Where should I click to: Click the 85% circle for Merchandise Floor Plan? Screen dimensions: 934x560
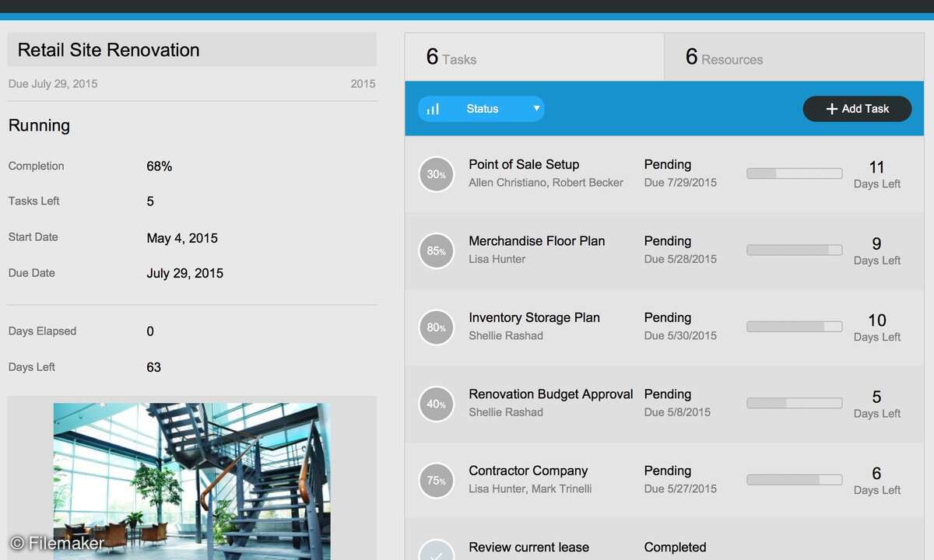click(437, 251)
